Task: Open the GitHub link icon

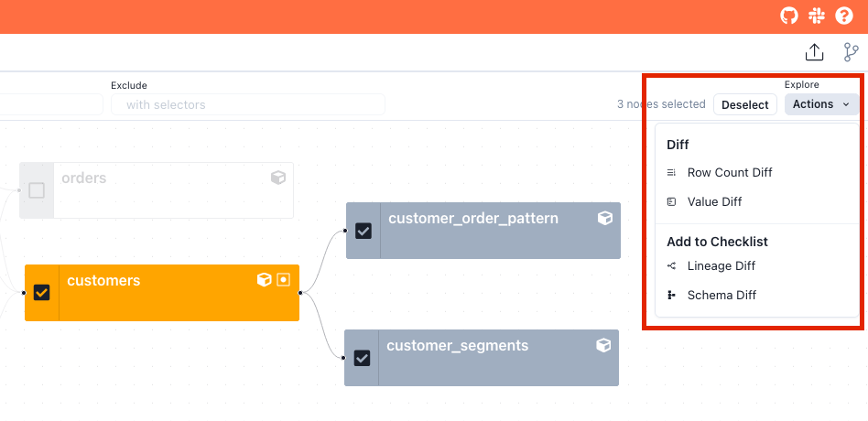Action: coord(788,16)
